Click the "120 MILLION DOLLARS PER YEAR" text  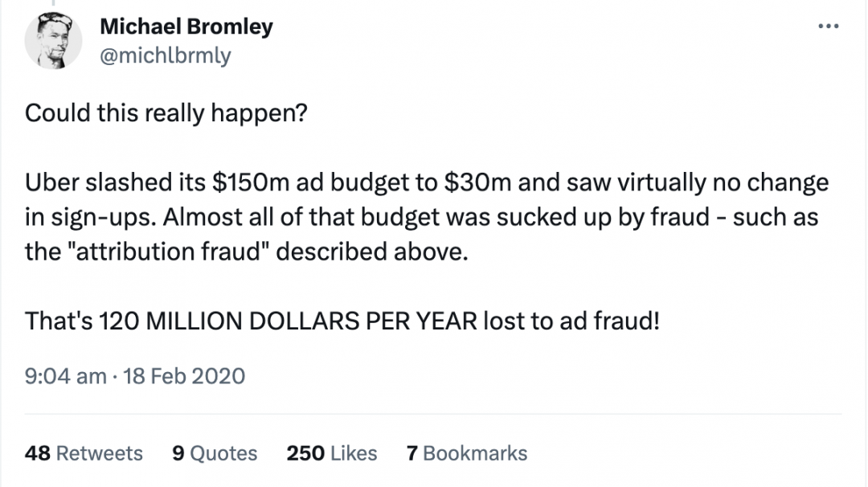tap(288, 321)
